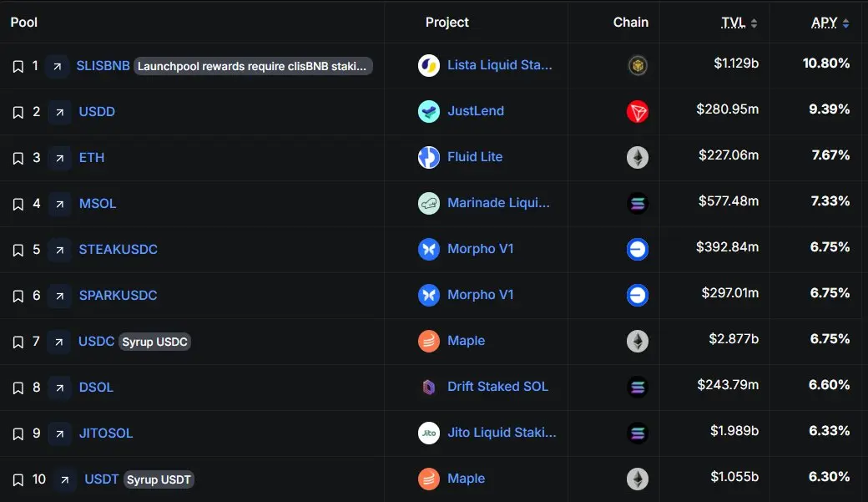Image resolution: width=868 pixels, height=502 pixels.
Task: Bookmark the DSOL pool row
Action: click(18, 388)
